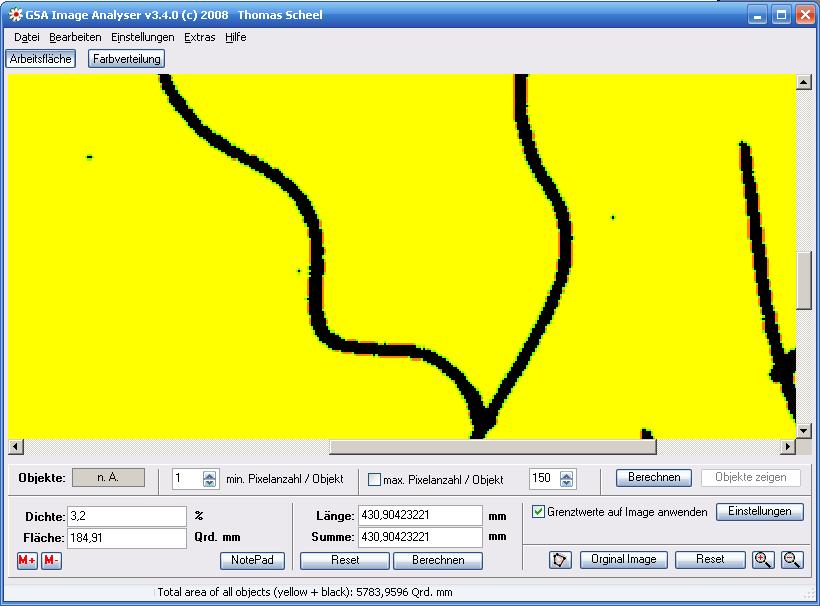The width and height of the screenshot is (820, 606).
Task: Click the M+ memory add icon
Action: coord(27,561)
